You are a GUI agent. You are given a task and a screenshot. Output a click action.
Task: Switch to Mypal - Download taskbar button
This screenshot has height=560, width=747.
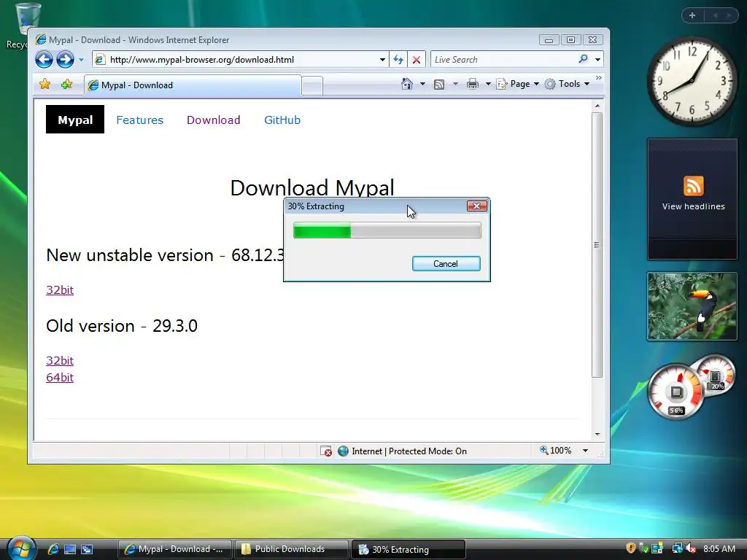pyautogui.click(x=175, y=549)
